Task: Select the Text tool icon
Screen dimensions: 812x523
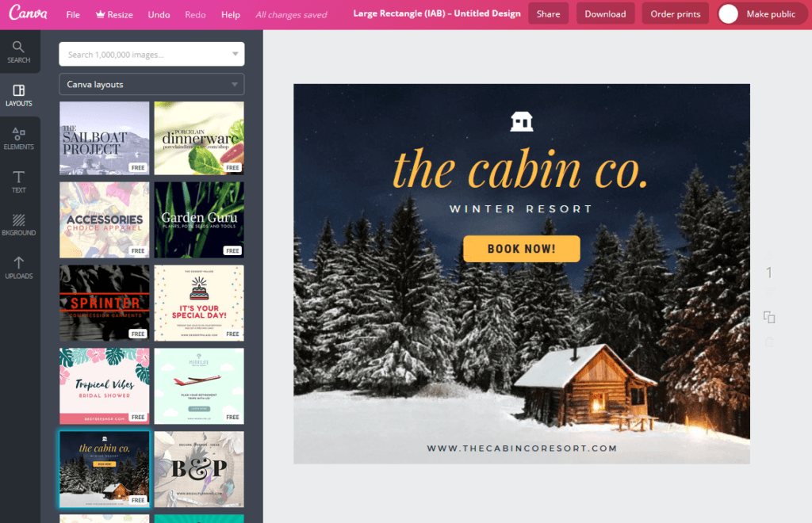Action: pyautogui.click(x=19, y=181)
